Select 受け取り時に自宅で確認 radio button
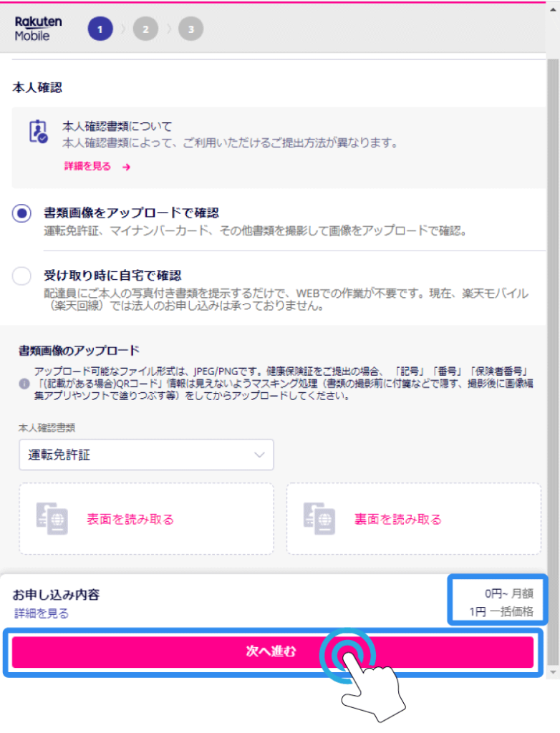This screenshot has width=560, height=733. [21, 276]
